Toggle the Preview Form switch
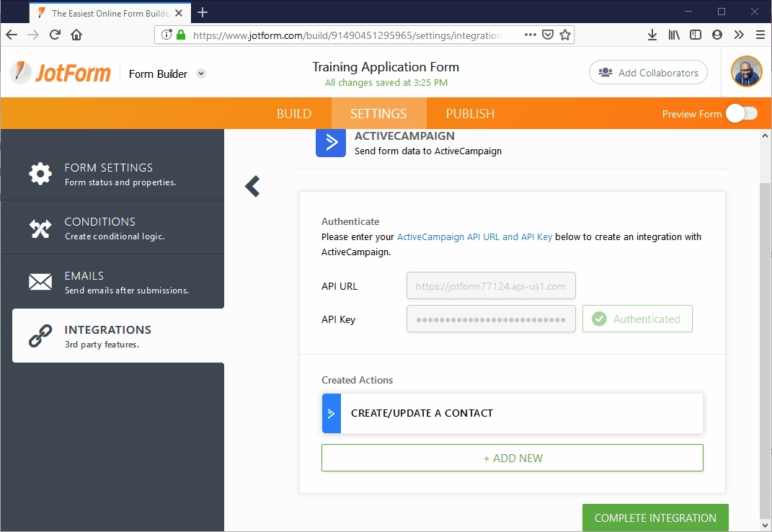 (x=742, y=114)
